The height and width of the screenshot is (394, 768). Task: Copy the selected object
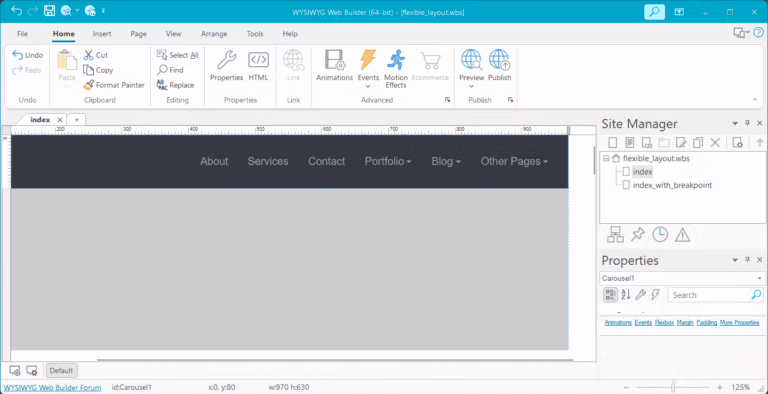click(x=98, y=70)
